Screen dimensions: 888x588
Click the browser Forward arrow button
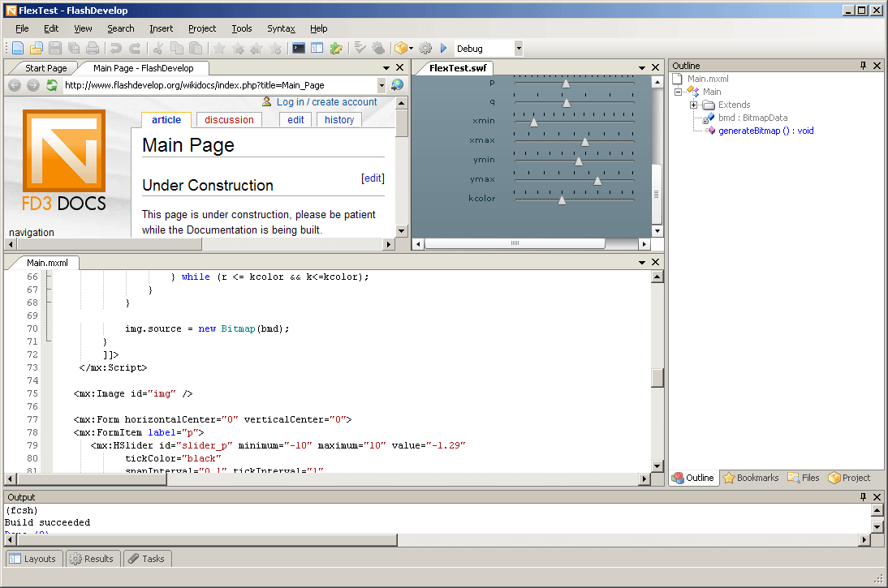[33, 85]
